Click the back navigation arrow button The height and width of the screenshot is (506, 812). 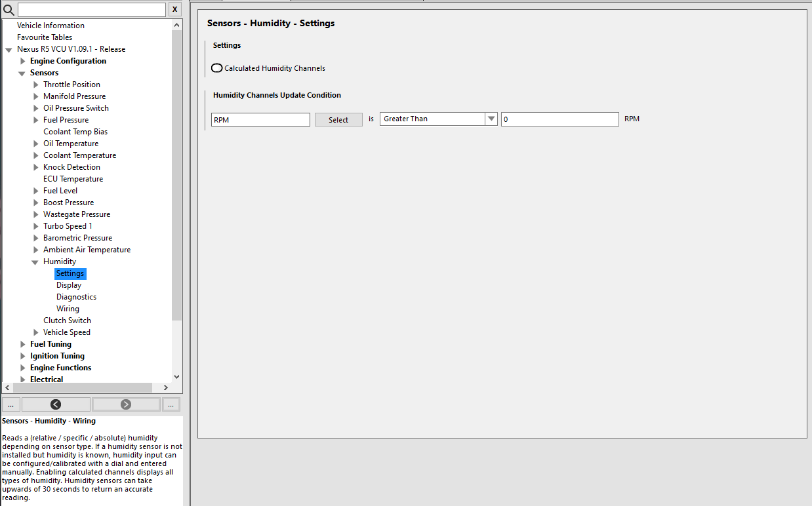(56, 404)
